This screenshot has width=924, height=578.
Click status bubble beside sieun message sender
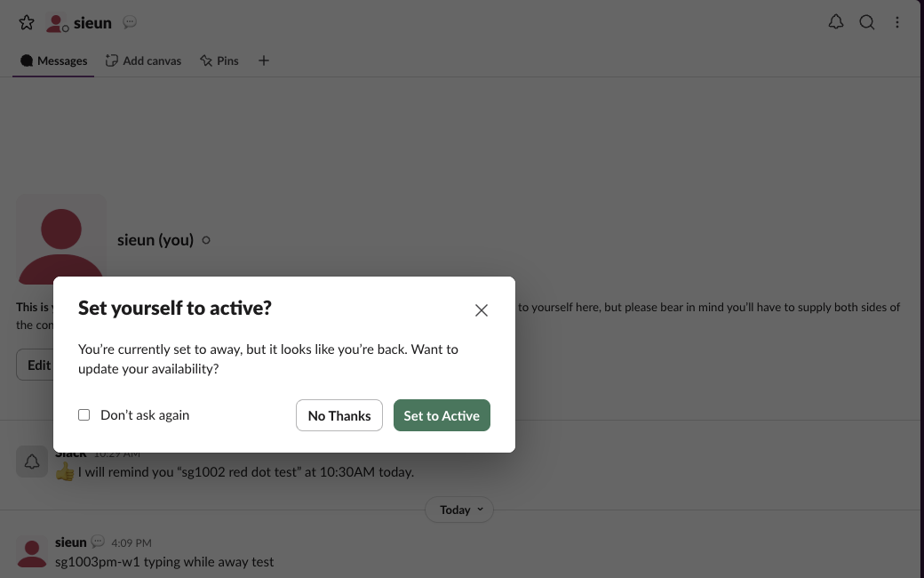coord(98,542)
